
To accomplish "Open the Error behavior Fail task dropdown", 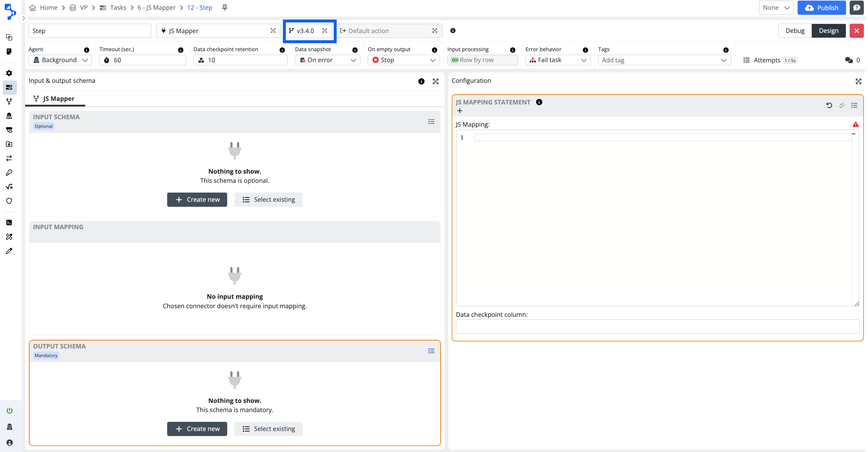I will pos(558,60).
